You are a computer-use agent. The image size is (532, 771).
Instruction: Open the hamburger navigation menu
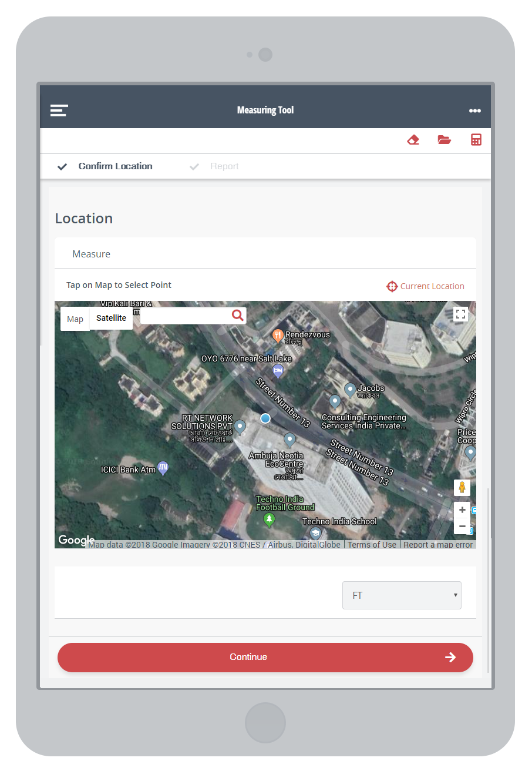pyautogui.click(x=59, y=110)
